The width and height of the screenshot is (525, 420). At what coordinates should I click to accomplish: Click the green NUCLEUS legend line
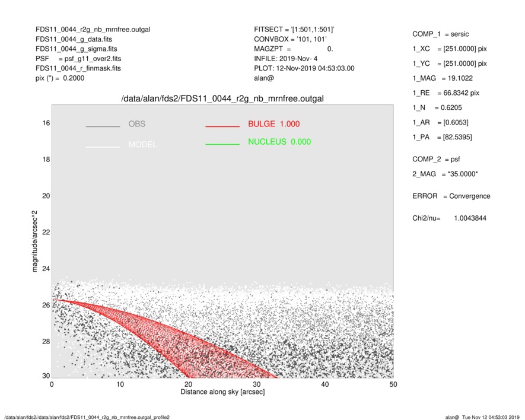pos(222,144)
